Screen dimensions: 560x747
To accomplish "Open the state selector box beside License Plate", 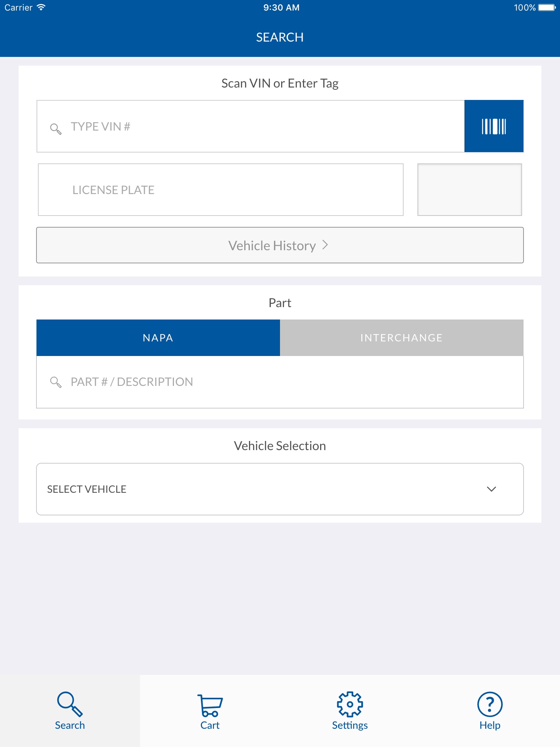I will (470, 190).
